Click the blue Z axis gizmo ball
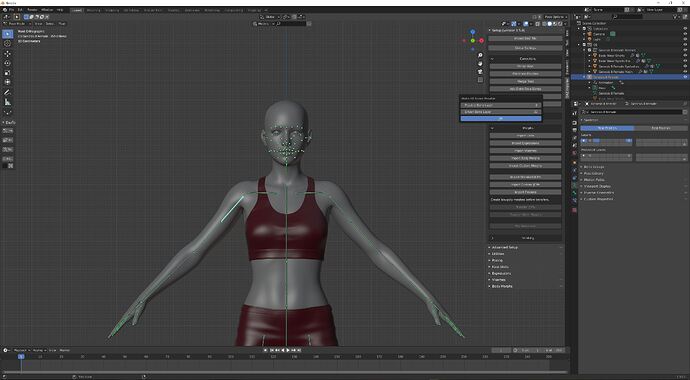Image resolution: width=690 pixels, height=380 pixels. [473, 32]
